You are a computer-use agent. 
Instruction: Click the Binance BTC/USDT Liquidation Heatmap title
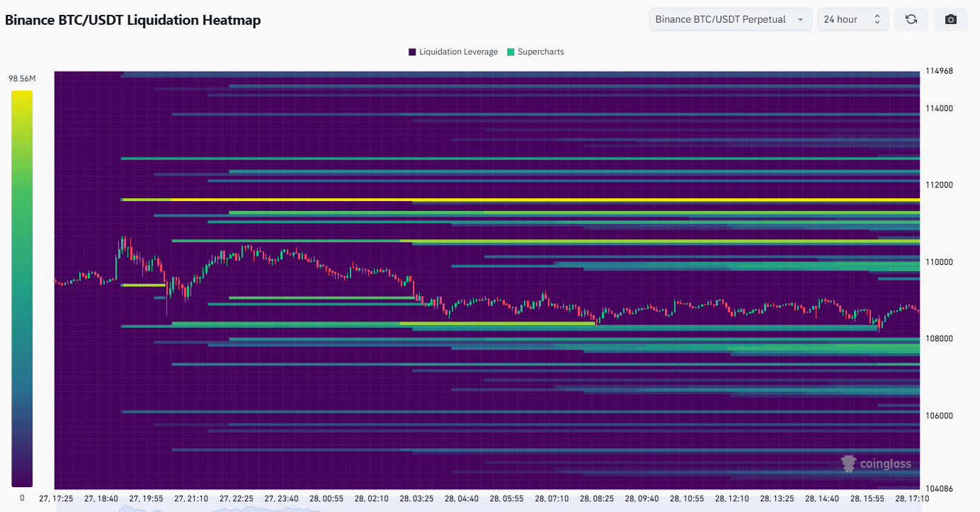pos(133,20)
